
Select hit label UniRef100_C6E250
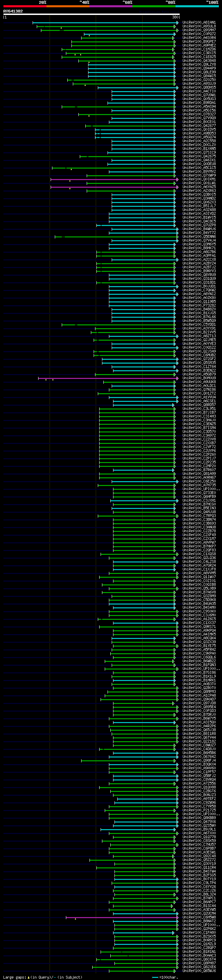[x=199, y=481]
